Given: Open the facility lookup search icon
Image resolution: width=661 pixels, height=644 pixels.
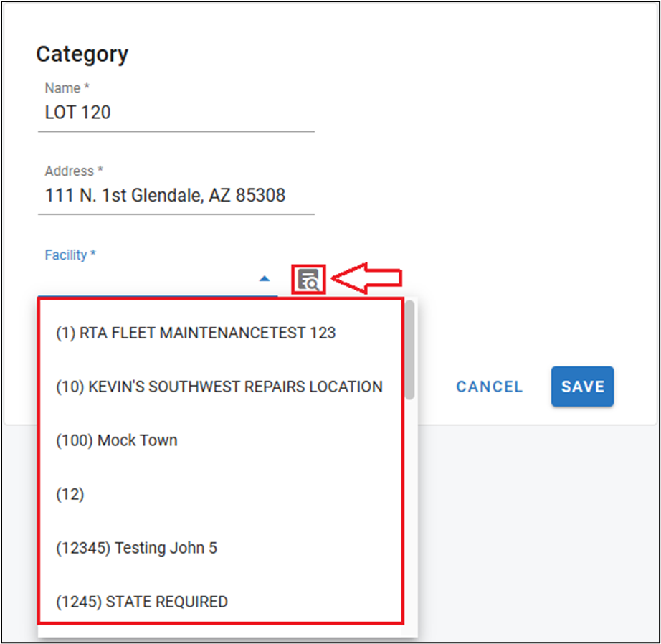Looking at the screenshot, I should tap(309, 280).
